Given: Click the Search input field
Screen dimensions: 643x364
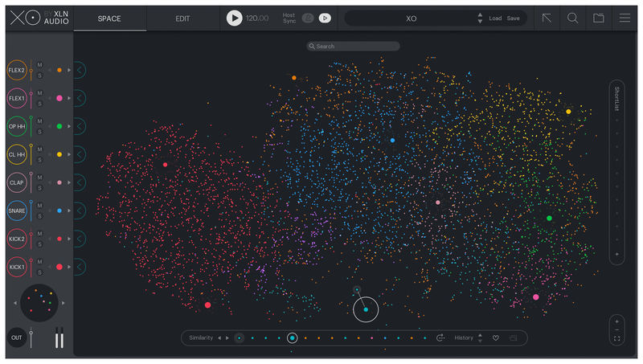Looking at the screenshot, I should [353, 47].
